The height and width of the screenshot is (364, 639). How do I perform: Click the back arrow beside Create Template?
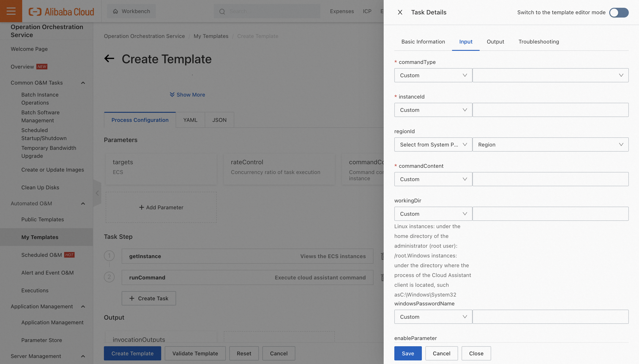pyautogui.click(x=109, y=59)
